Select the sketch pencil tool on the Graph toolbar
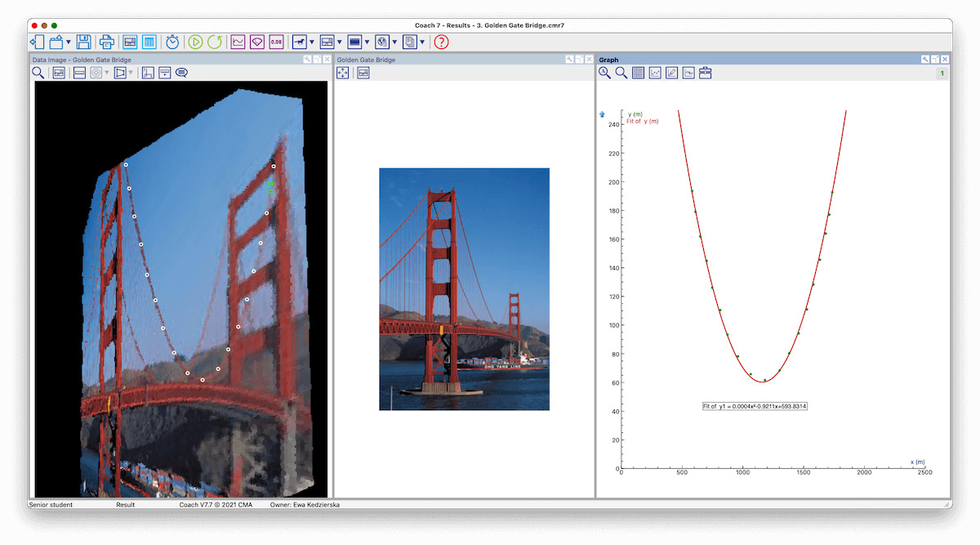This screenshot has height=545, width=980. tap(672, 72)
